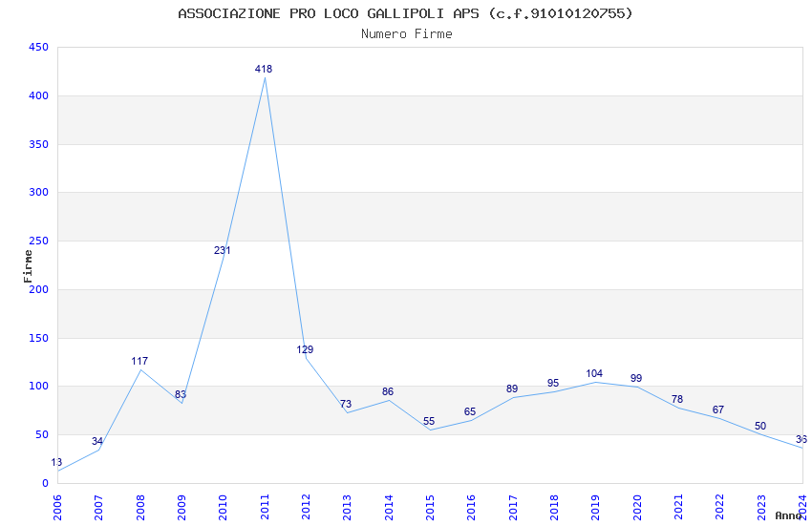Click the x-axis year 2015
Viewport: 812px width, 525px height.
[430, 508]
